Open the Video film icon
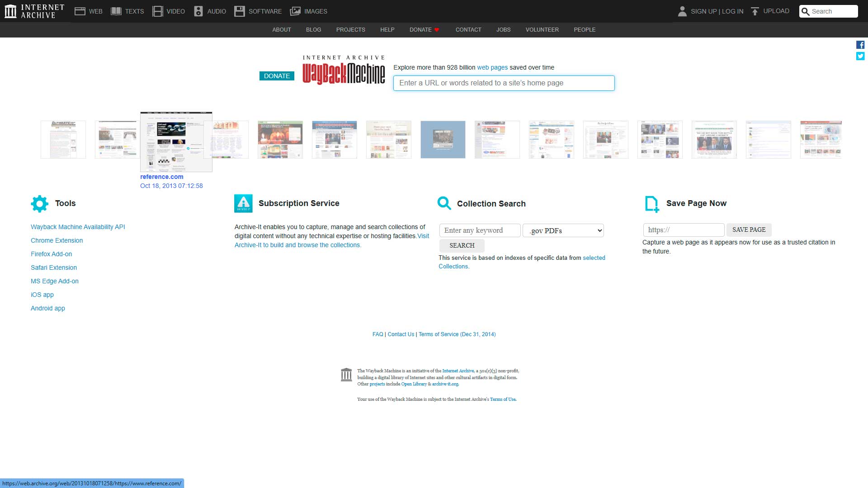Image resolution: width=868 pixels, height=488 pixels. (x=158, y=11)
